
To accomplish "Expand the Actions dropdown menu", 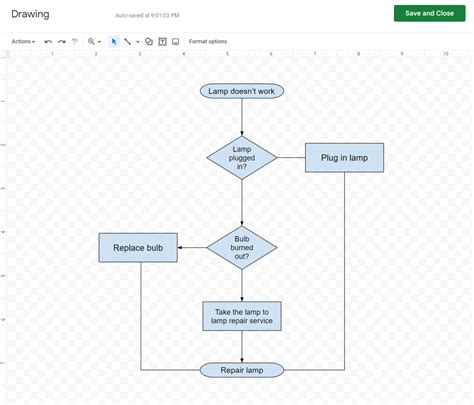I will click(x=23, y=41).
